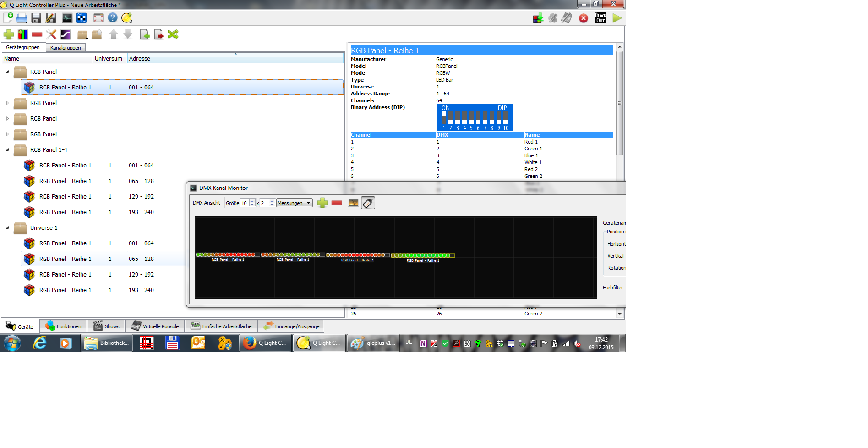Open channel fade configuration purple curve icon

[x=66, y=34]
